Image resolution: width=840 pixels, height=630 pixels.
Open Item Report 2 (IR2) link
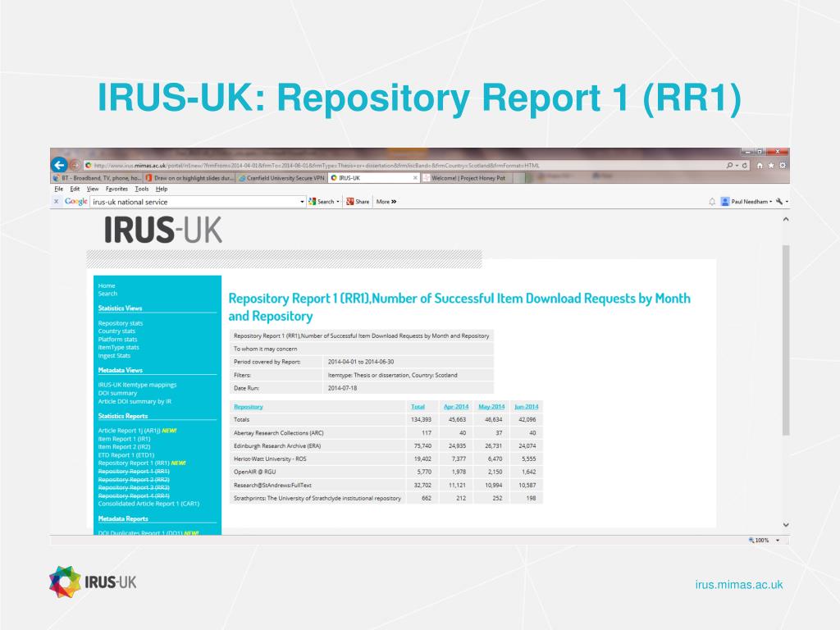click(x=125, y=447)
